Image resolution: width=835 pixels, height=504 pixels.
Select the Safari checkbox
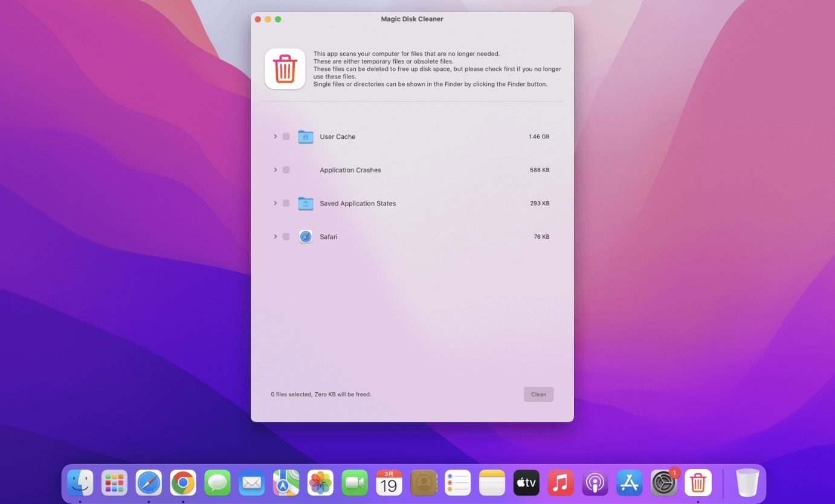click(286, 237)
